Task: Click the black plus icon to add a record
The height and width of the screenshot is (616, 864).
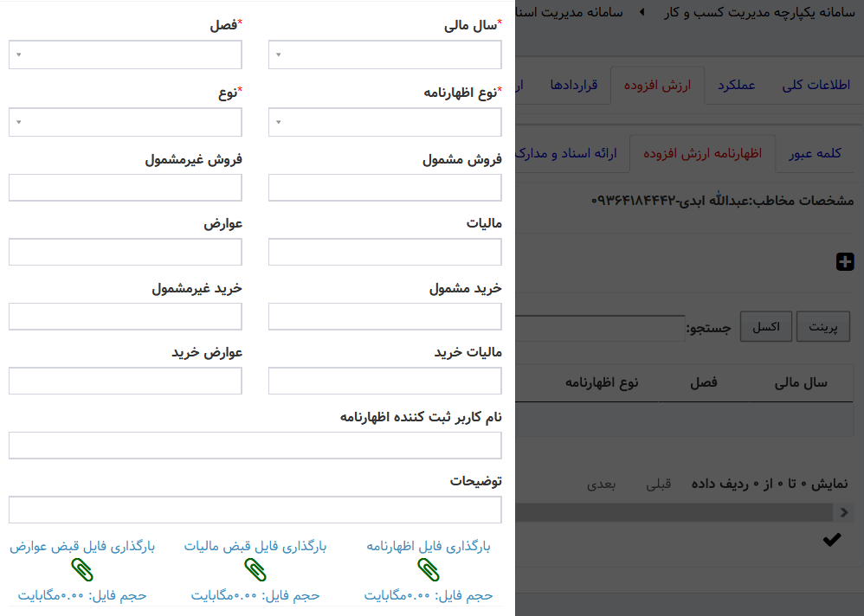Action: pos(845,262)
